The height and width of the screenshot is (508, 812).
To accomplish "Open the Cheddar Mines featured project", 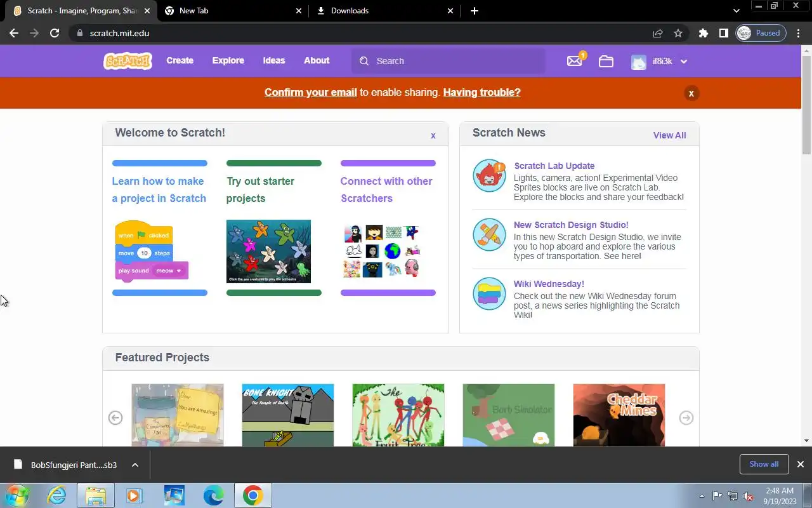I will pos(619,415).
